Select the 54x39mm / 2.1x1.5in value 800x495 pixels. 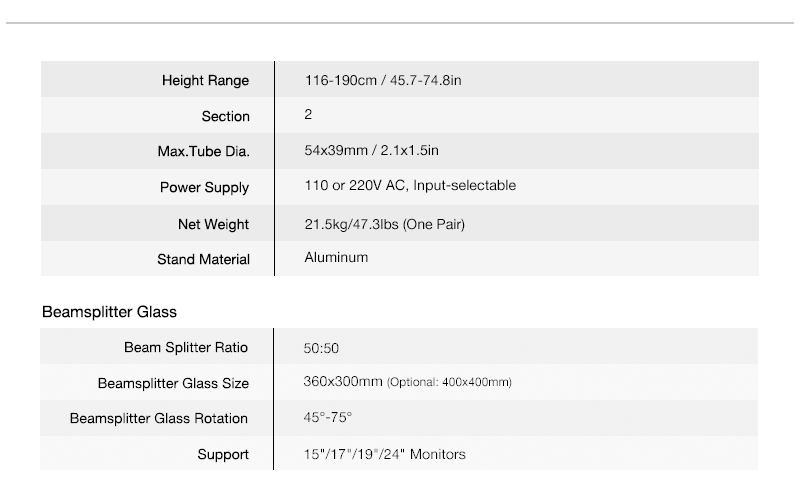[x=371, y=151]
